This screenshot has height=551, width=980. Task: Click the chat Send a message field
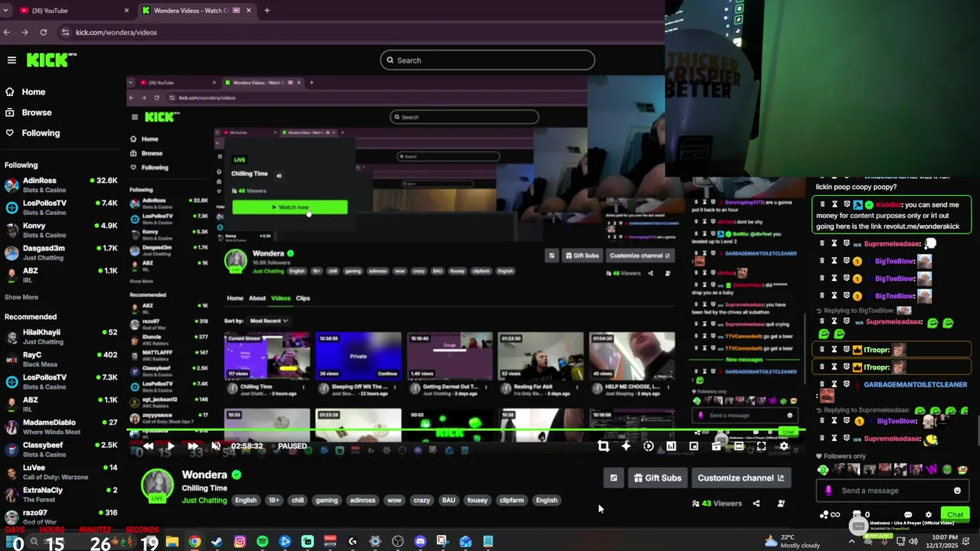892,491
